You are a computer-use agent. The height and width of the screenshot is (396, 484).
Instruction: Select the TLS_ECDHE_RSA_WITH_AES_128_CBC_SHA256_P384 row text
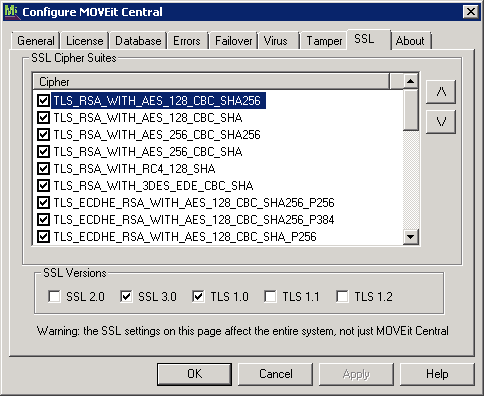coord(194,220)
